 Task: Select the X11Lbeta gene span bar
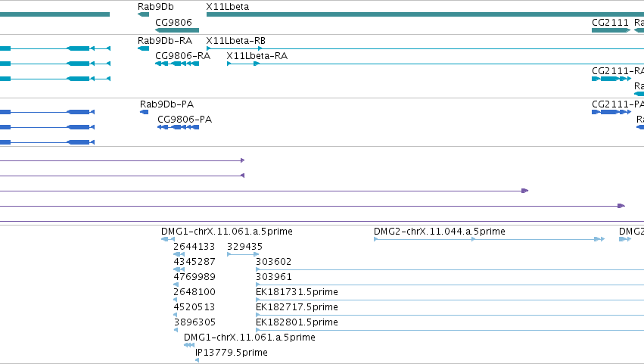425,14
